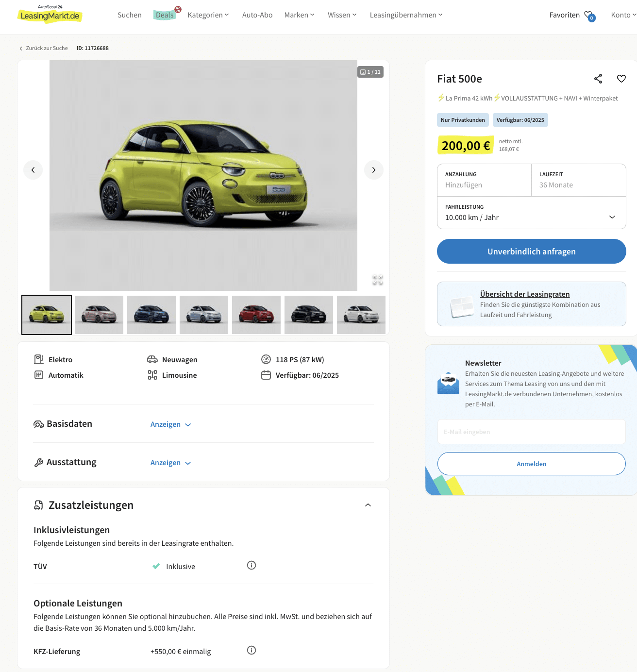Open Favoriten heart icon in header
This screenshot has height=672, width=637.
click(x=589, y=16)
